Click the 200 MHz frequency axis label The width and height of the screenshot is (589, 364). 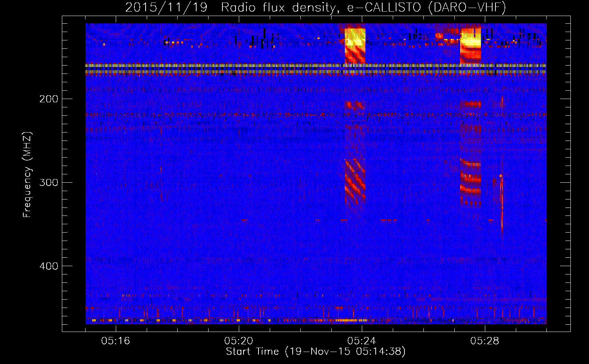pos(49,99)
